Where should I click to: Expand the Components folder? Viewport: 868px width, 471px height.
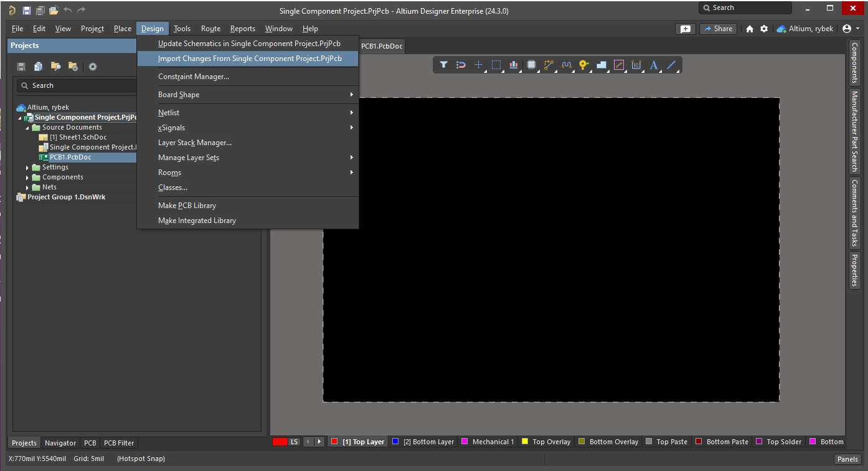click(x=27, y=178)
